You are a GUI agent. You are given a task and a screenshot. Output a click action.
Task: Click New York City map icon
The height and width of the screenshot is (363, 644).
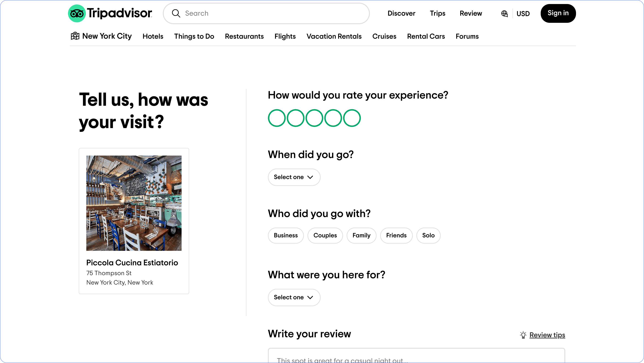(x=75, y=36)
